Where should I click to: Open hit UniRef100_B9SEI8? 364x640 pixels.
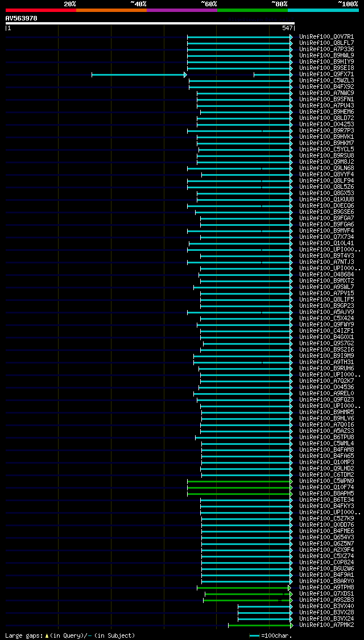tap(326, 68)
